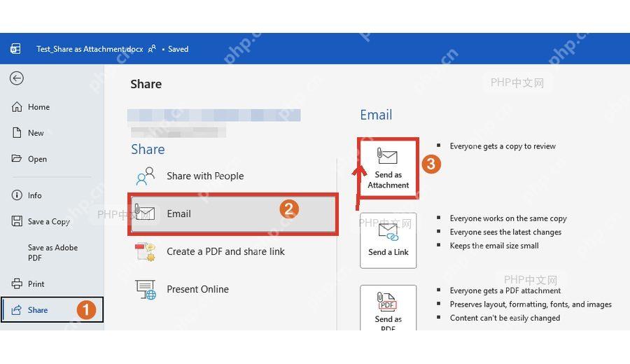
Task: Click the blue Email section heading
Action: pos(376,115)
